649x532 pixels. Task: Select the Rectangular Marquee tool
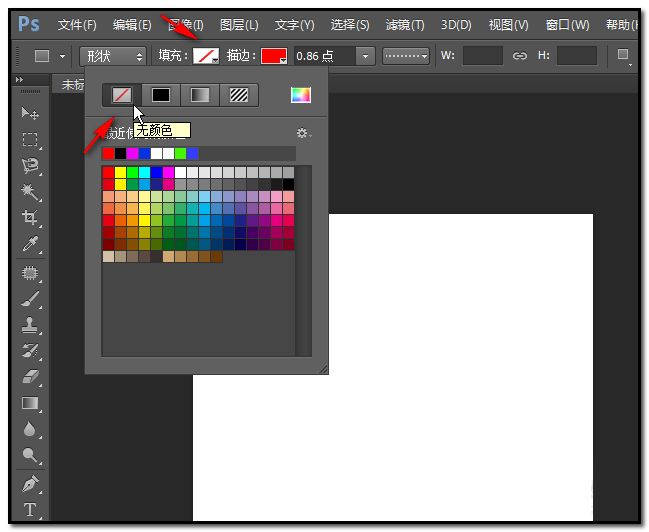(x=30, y=140)
